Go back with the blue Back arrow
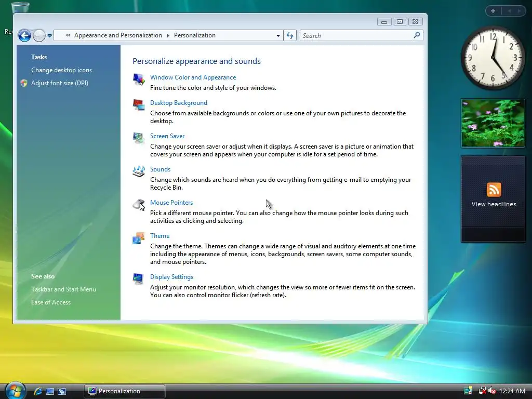The image size is (532, 399). [24, 35]
